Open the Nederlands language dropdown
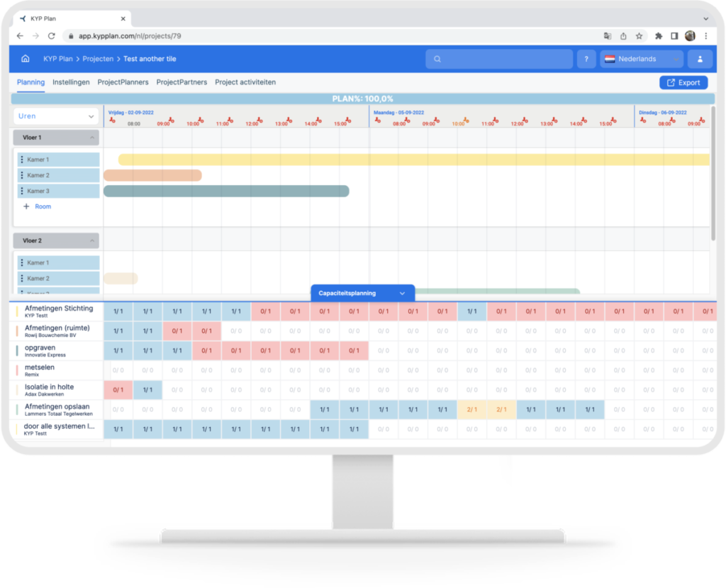 [x=640, y=59]
